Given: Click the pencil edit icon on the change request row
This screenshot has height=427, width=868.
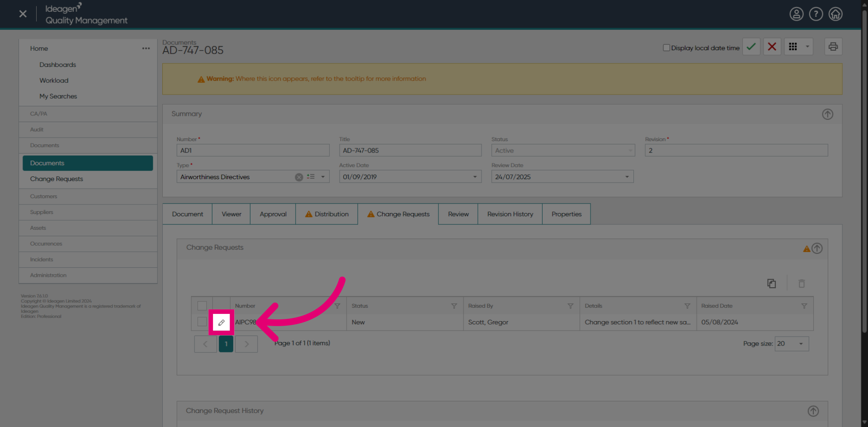Looking at the screenshot, I should tap(222, 322).
